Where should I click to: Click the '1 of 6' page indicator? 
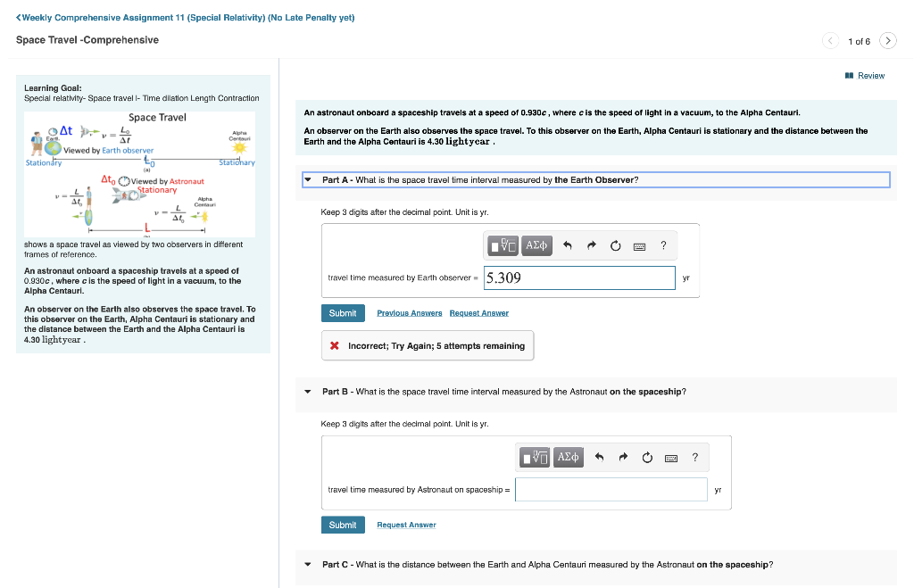[859, 41]
